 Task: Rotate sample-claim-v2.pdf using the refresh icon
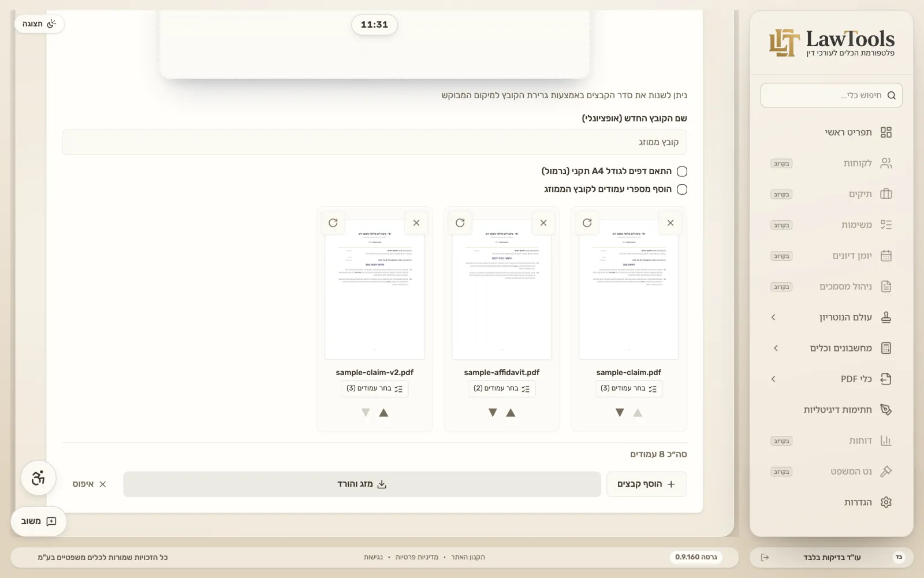[333, 223]
